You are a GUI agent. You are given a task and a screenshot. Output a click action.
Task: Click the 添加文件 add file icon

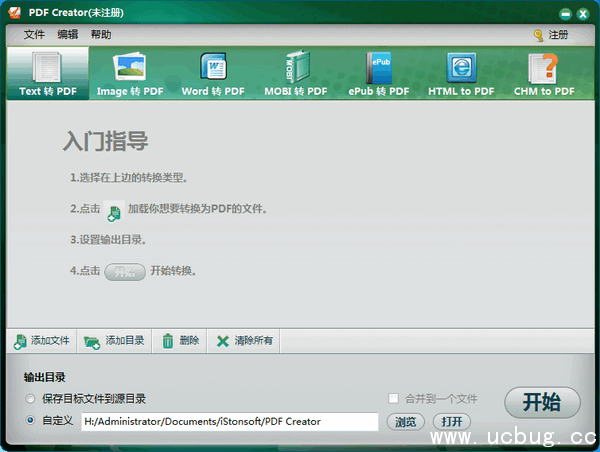(x=21, y=341)
